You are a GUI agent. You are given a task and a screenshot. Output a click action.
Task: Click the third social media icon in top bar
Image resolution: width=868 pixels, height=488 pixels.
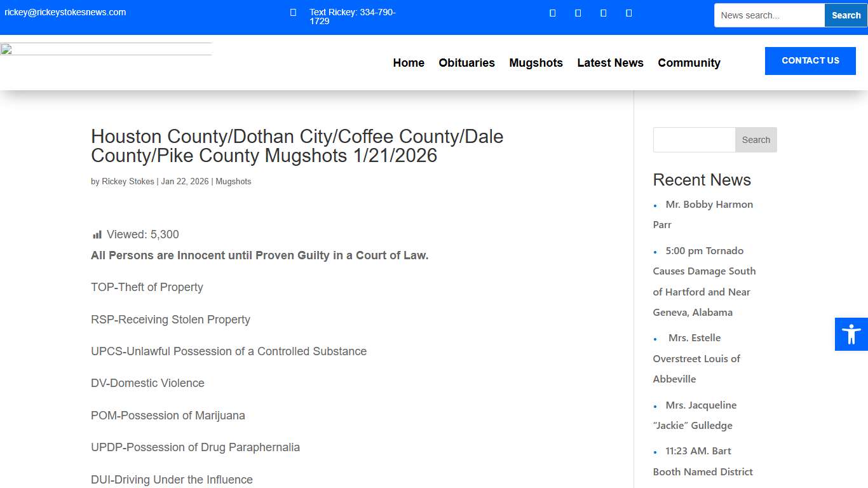603,12
